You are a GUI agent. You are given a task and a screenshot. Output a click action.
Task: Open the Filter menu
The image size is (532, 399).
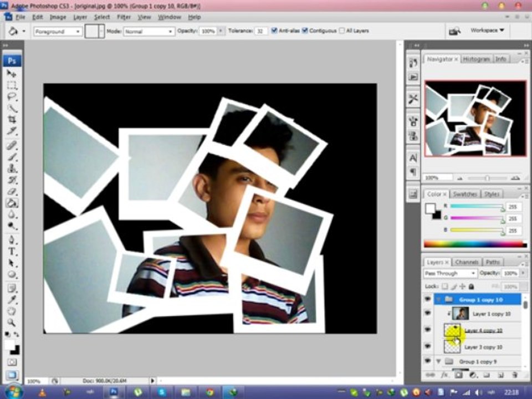(x=124, y=17)
